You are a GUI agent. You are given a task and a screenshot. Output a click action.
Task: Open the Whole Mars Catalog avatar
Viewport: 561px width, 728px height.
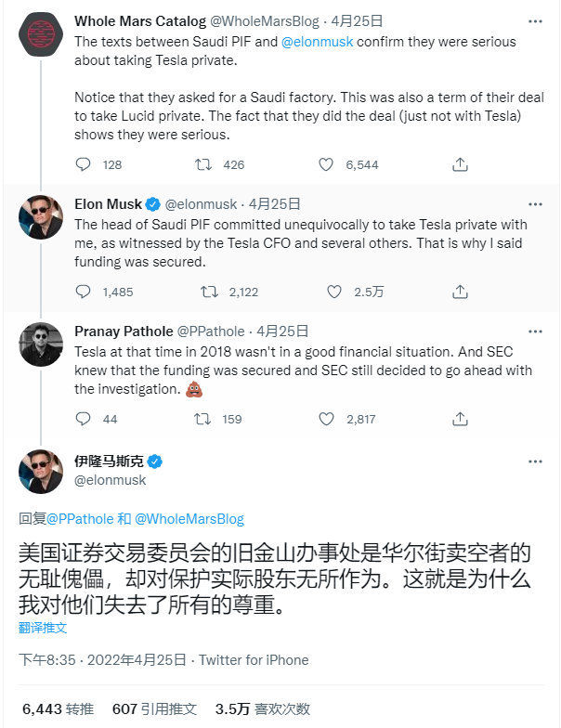(41, 33)
